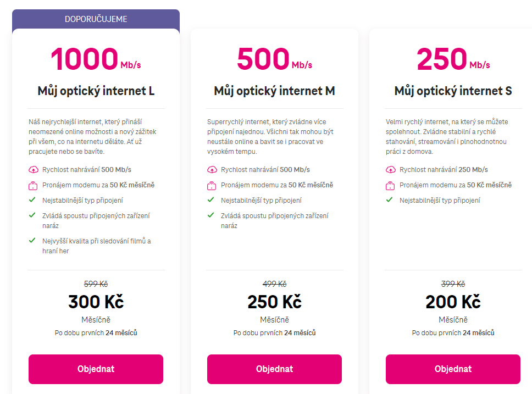Select the 'Můj optický internet M' heading
Screen dimensions: 532x394
click(274, 91)
